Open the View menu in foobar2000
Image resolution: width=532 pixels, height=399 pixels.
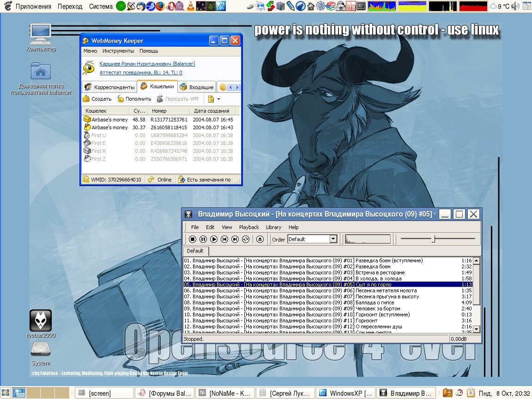(x=227, y=227)
